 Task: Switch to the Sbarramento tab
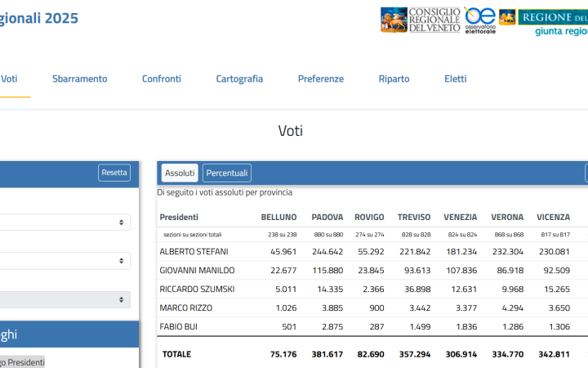tap(79, 79)
